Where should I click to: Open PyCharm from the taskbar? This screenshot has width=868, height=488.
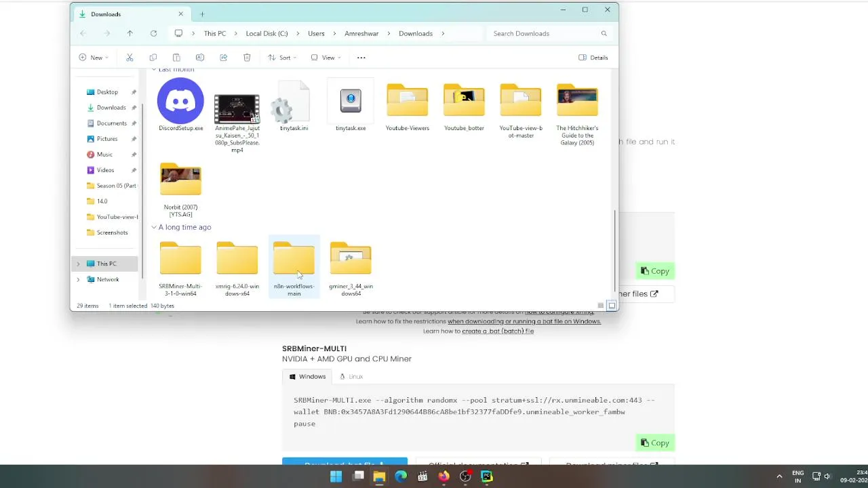(487, 476)
